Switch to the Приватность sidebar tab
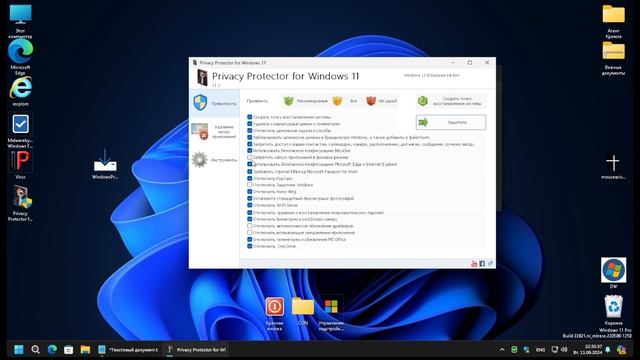 pos(215,103)
